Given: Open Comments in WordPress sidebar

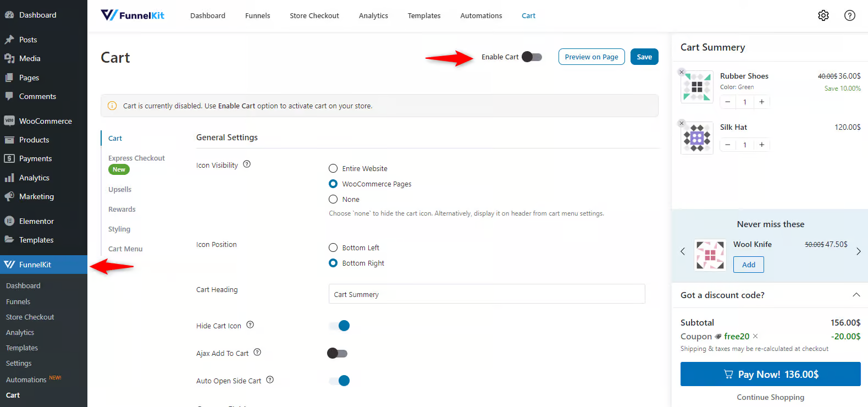Looking at the screenshot, I should tap(43, 96).
